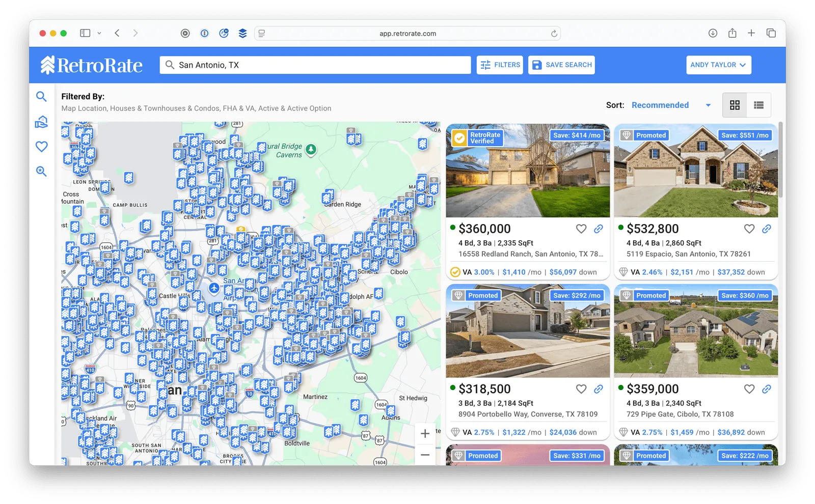Screen dimensions: 815x504
Task: Copy link for the $360,000 listing
Action: (x=599, y=229)
